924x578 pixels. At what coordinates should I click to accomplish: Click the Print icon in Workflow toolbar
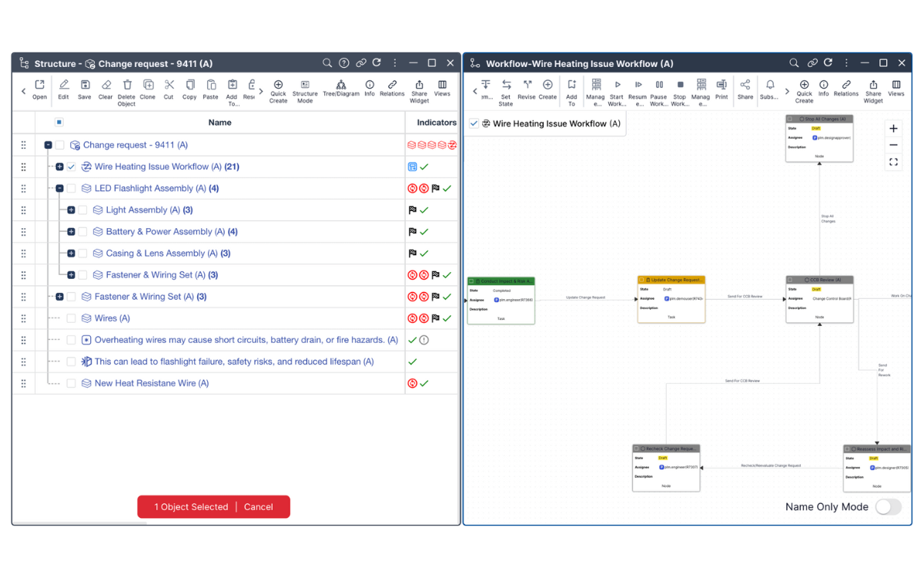(x=721, y=85)
